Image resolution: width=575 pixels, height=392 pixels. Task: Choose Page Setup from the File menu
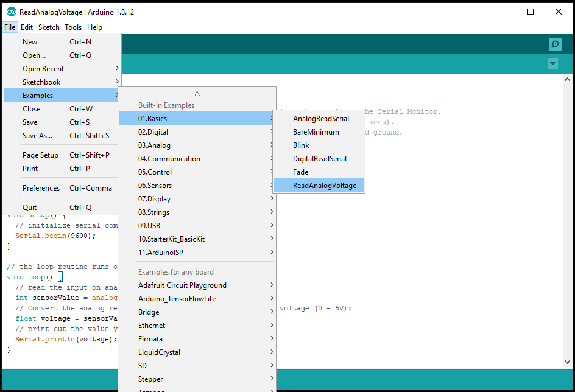(62, 155)
